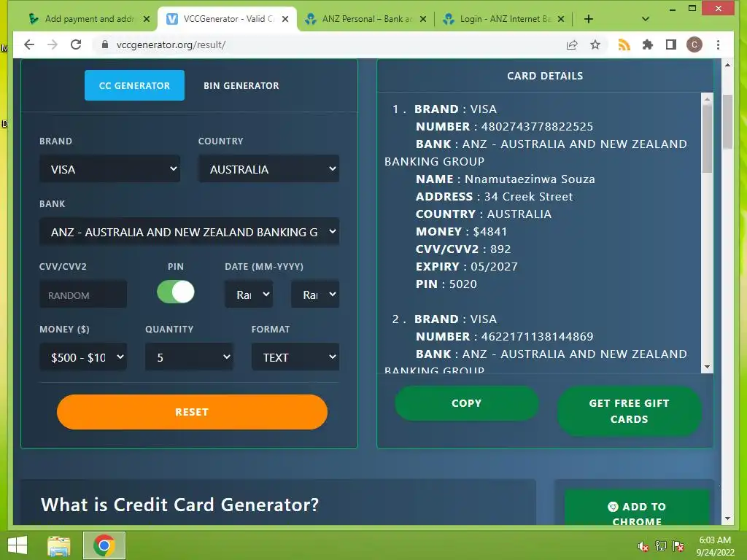Switch to the CC GENERATOR tab
This screenshot has height=560, width=747.
point(134,86)
